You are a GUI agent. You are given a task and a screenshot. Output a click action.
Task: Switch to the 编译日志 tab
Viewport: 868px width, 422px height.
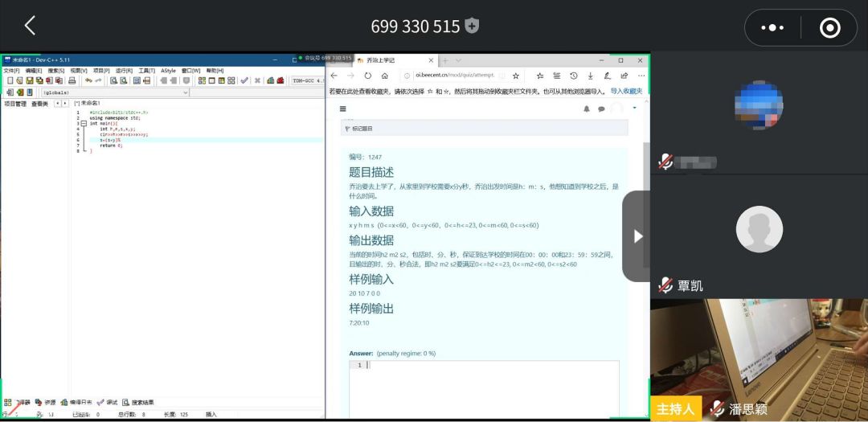[x=76, y=402]
